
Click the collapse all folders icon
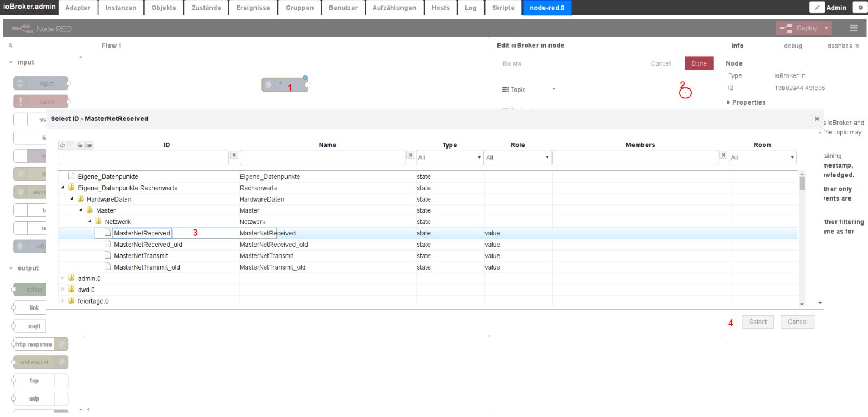click(x=80, y=145)
